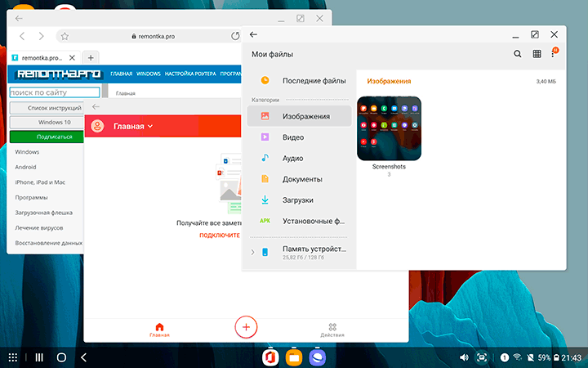Open the notification count badge icon
This screenshot has width=588, height=368.
click(505, 357)
